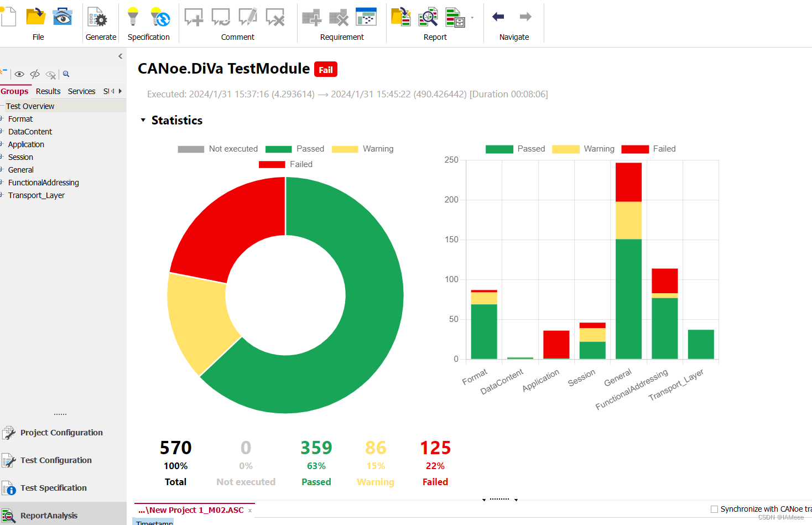The height and width of the screenshot is (525, 812).
Task: Click the add requirement icon
Action: (x=312, y=17)
